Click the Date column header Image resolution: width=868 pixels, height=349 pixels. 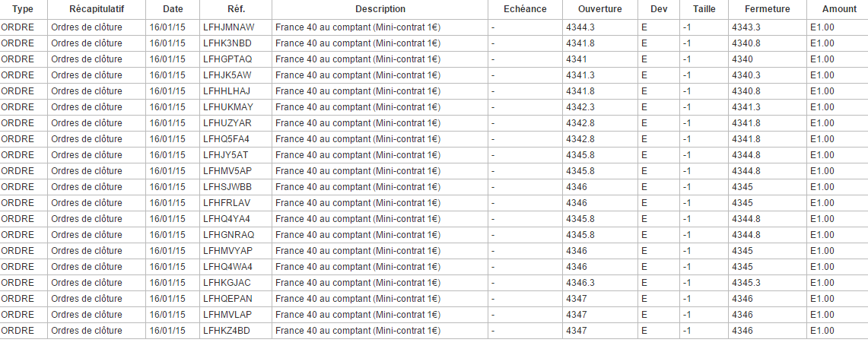pos(173,9)
